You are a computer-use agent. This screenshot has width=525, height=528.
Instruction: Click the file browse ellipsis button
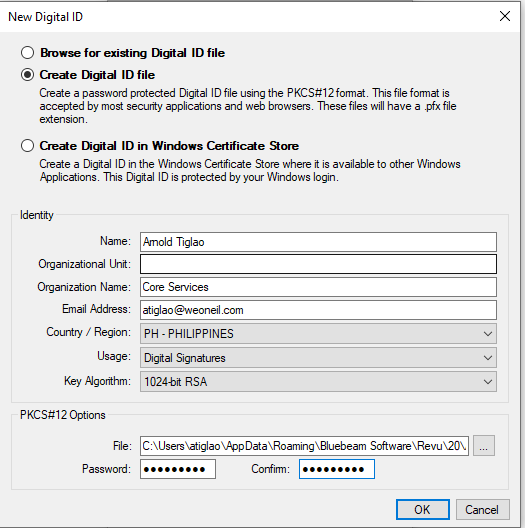click(x=484, y=446)
